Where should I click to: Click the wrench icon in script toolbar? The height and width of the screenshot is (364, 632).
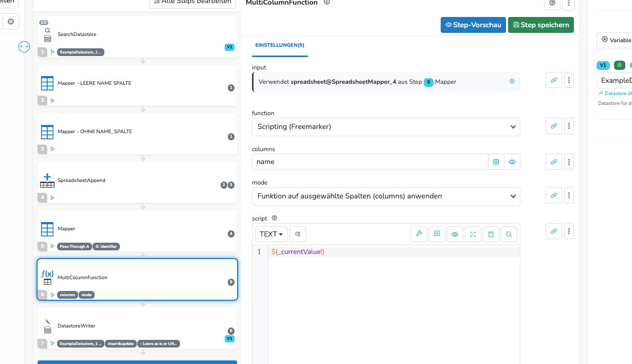coord(419,234)
